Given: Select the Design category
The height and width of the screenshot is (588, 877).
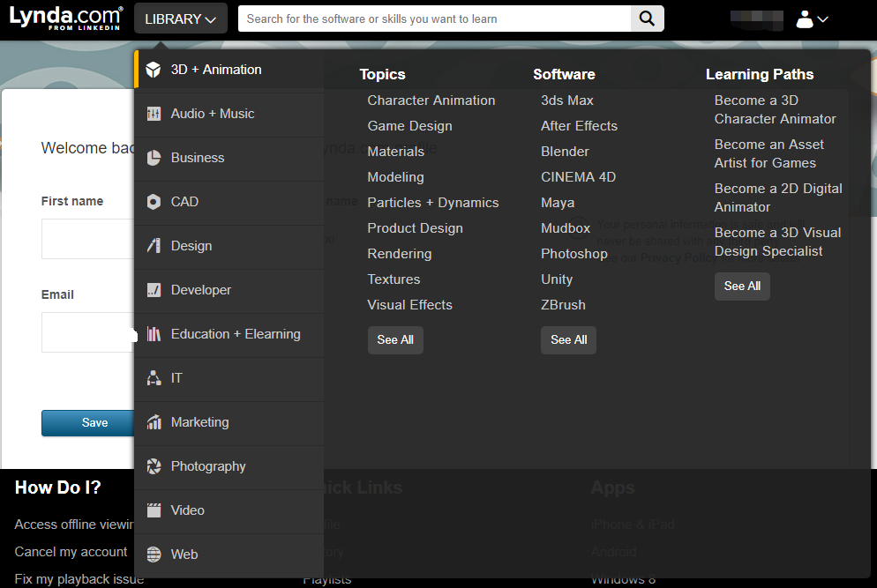Looking at the screenshot, I should point(229,246).
